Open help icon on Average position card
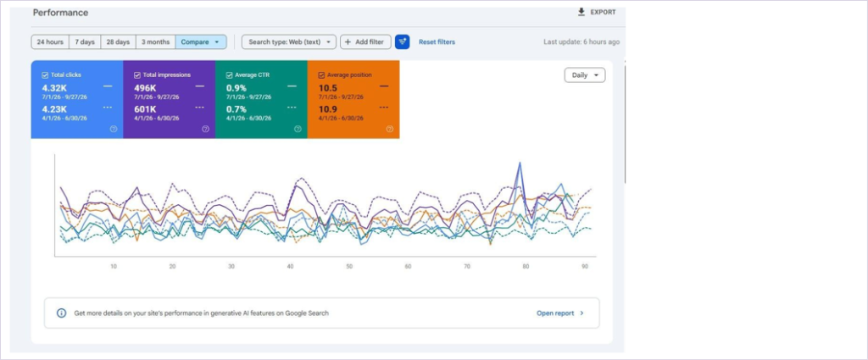 pyautogui.click(x=390, y=129)
